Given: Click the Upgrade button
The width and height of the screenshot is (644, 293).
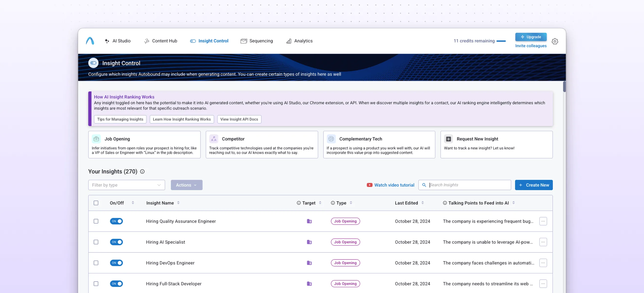Looking at the screenshot, I should coord(531,37).
